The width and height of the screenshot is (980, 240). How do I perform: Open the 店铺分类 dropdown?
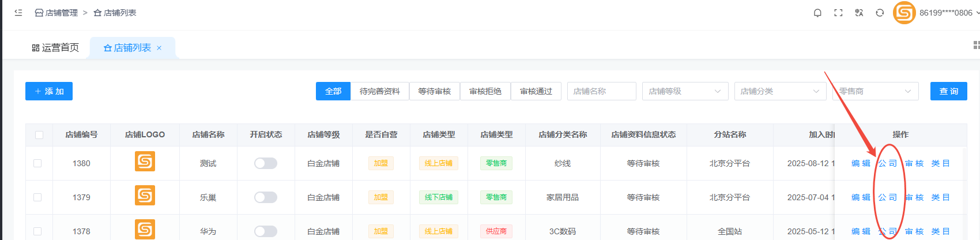coord(779,91)
